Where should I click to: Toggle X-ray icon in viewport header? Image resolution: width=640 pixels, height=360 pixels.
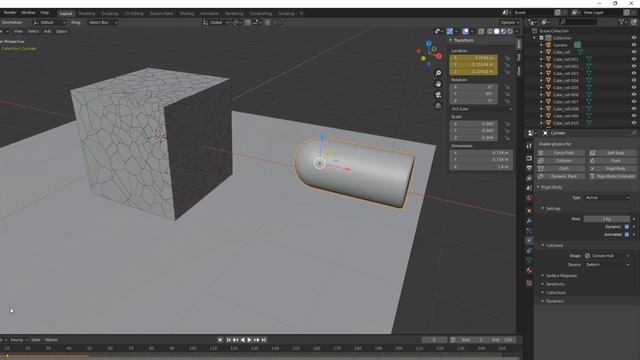pyautogui.click(x=481, y=31)
